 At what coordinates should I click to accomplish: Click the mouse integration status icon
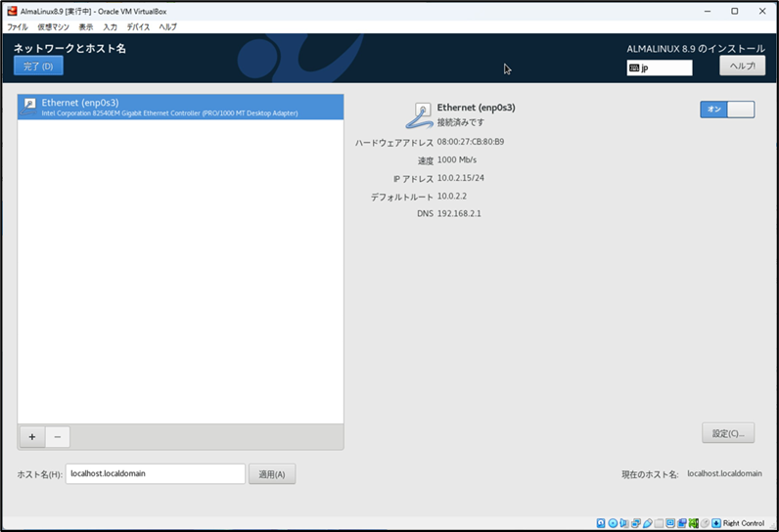click(705, 523)
